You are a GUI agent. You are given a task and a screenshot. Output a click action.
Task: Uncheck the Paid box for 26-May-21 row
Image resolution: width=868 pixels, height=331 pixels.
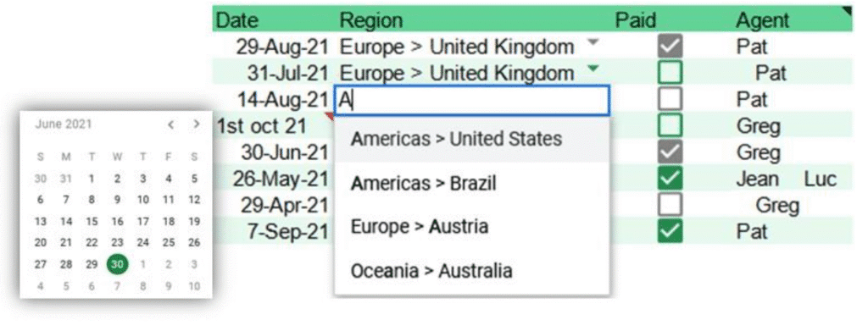pyautogui.click(x=670, y=179)
